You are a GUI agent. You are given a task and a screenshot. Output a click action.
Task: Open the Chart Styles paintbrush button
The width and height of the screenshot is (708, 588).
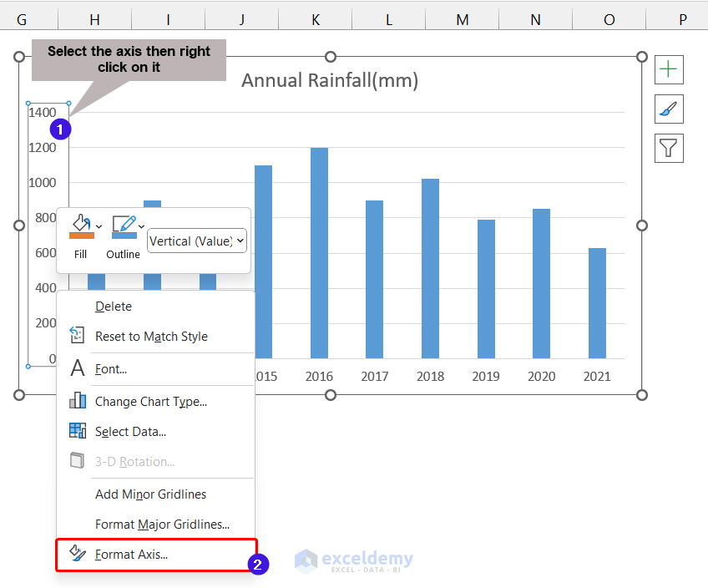click(669, 109)
